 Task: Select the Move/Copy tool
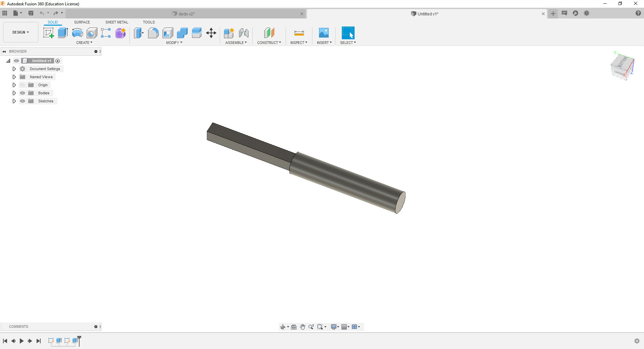pyautogui.click(x=211, y=33)
